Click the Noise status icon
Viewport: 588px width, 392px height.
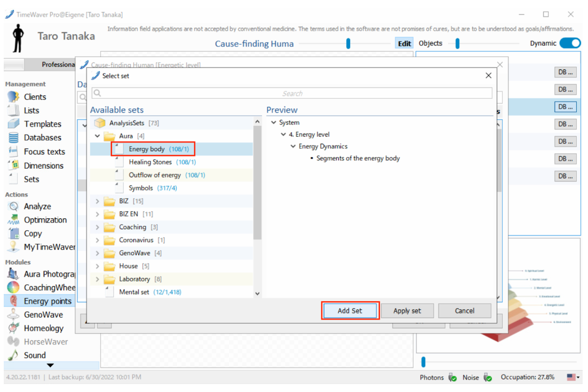coord(488,378)
